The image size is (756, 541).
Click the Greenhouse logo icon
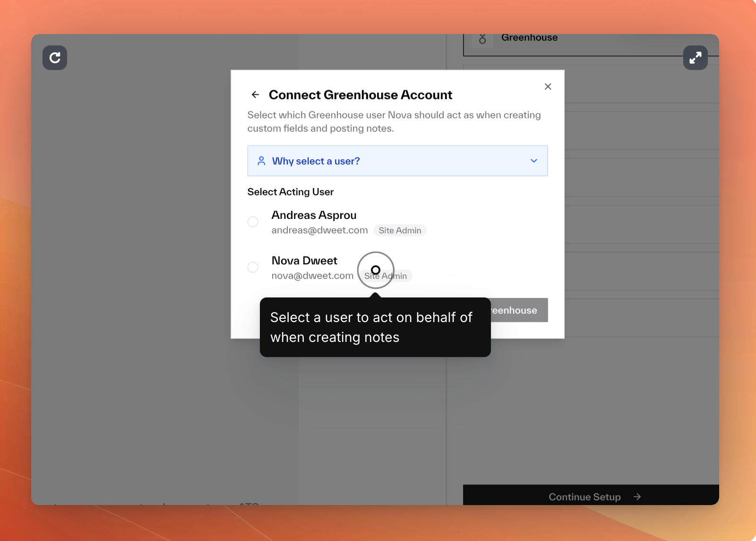pyautogui.click(x=482, y=39)
